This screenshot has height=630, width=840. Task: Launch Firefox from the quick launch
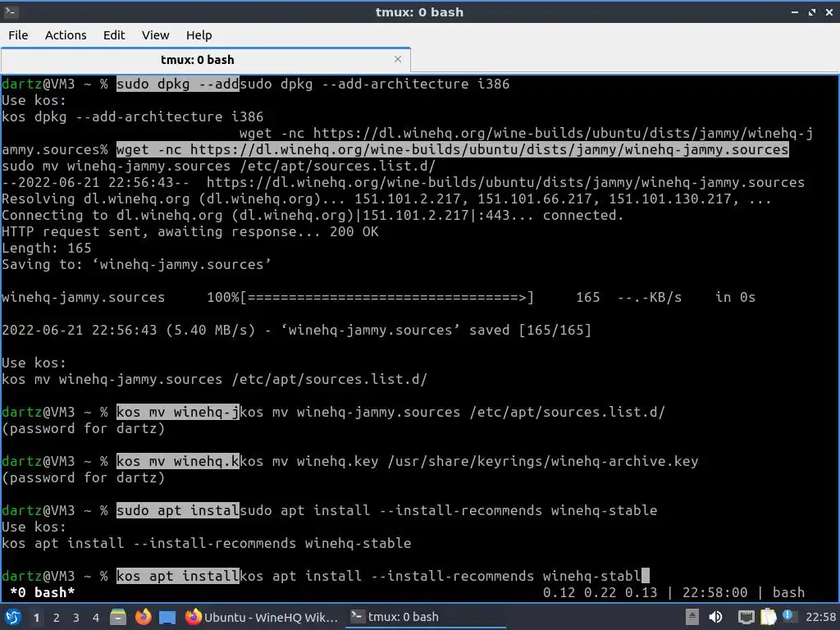(x=143, y=617)
